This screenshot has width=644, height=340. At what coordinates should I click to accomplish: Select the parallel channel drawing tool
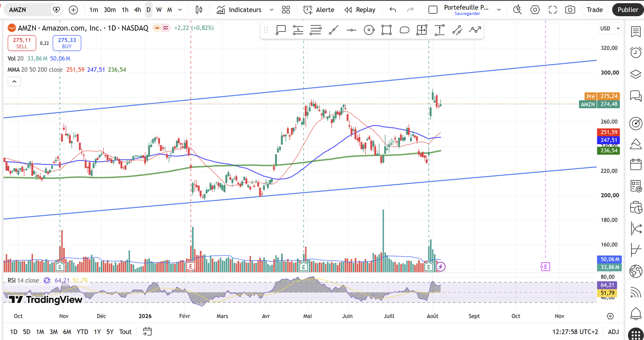(x=457, y=30)
